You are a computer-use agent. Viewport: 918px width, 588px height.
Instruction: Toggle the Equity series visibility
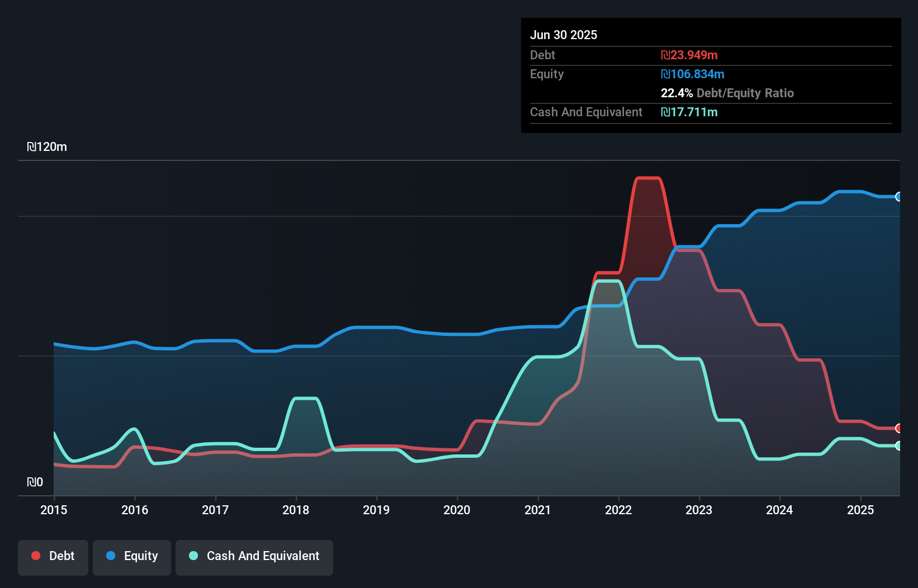click(x=131, y=556)
